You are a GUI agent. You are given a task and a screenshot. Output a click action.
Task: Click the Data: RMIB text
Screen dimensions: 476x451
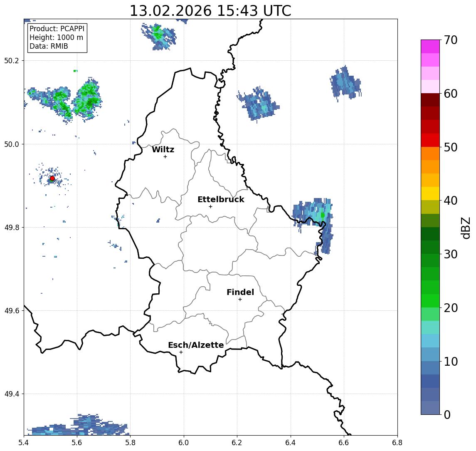click(x=49, y=46)
